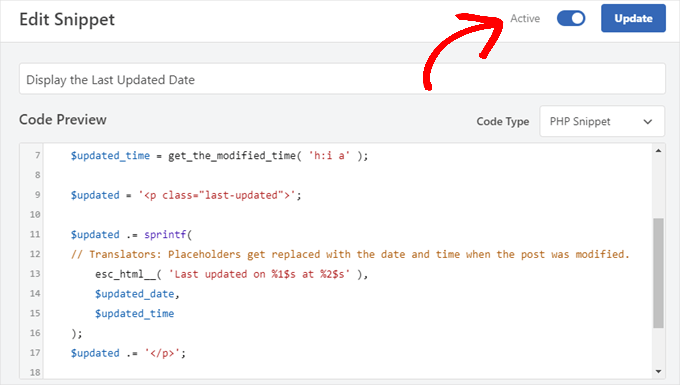Click line 7 with get_the_modified_time
The height and width of the screenshot is (385, 680).
219,156
